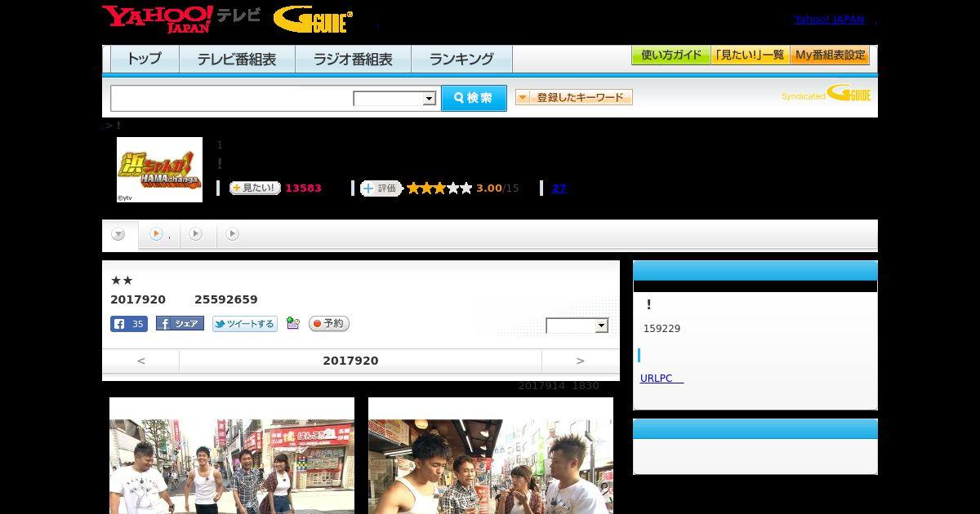Click the Syndicated G-GUIDE logo

click(826, 94)
